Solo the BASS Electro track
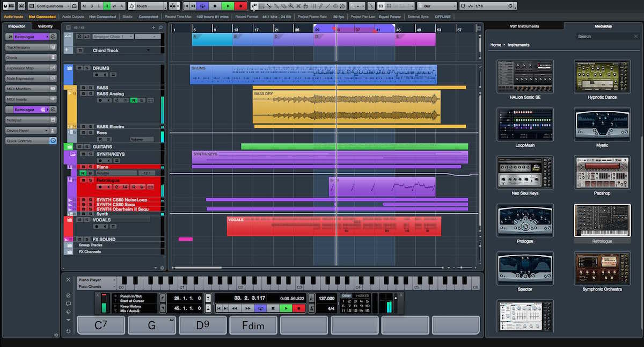 click(x=91, y=126)
